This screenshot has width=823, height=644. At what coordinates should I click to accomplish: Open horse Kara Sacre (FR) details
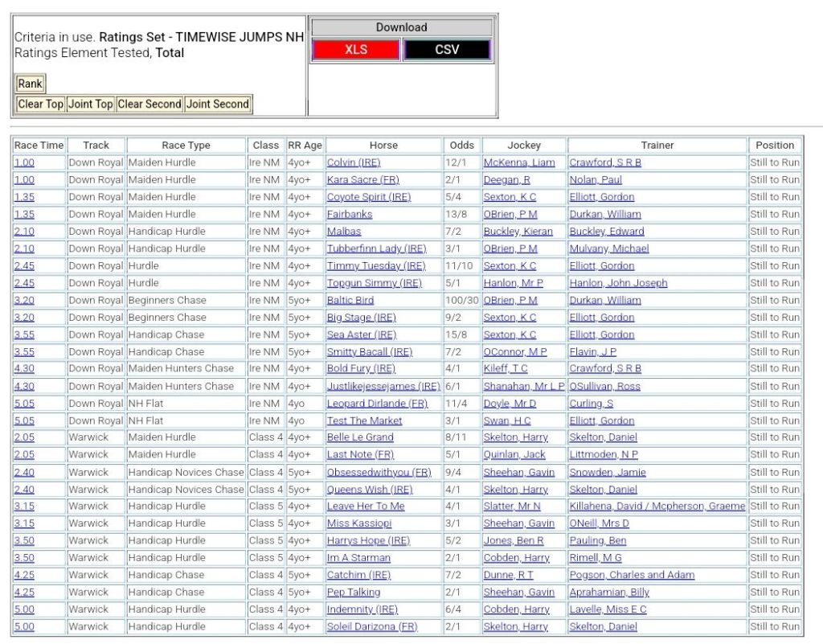coord(362,180)
